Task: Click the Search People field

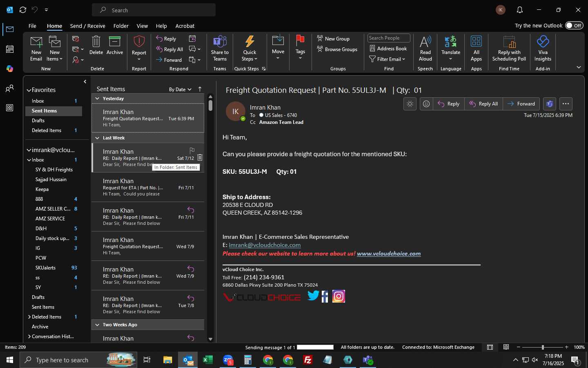Action: [x=389, y=38]
